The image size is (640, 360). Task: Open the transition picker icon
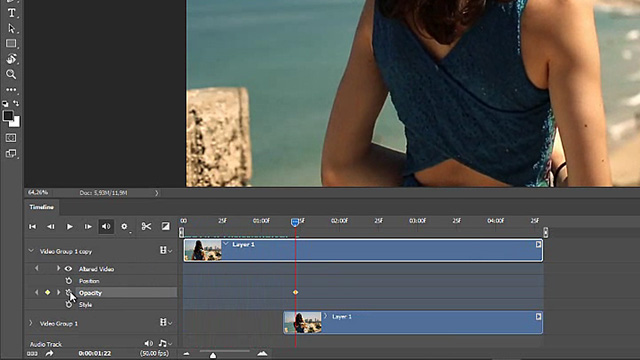pyautogui.click(x=165, y=226)
